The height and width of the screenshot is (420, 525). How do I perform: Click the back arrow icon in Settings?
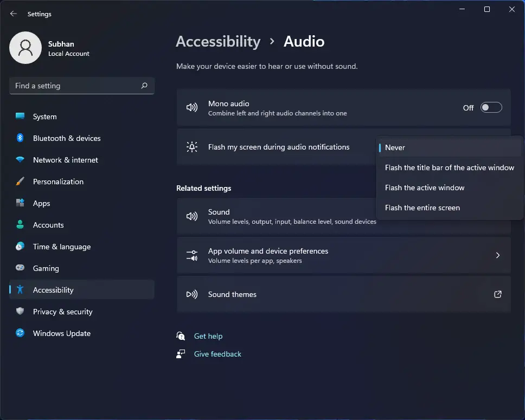tap(14, 14)
